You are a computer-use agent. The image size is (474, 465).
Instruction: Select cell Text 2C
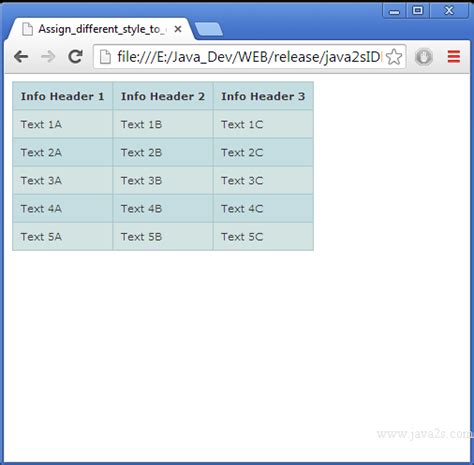263,153
